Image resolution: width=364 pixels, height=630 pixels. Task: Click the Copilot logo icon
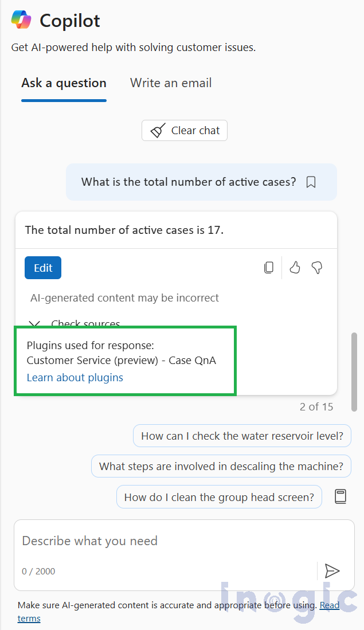click(21, 20)
